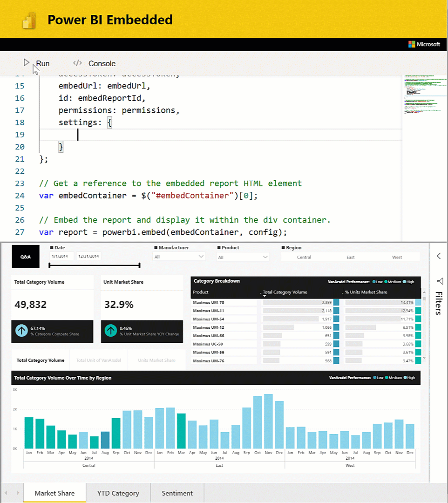Viewport: 448px width, 503px height.
Task: Click Maximus UM-70 volume status color box
Action: [x=336, y=303]
